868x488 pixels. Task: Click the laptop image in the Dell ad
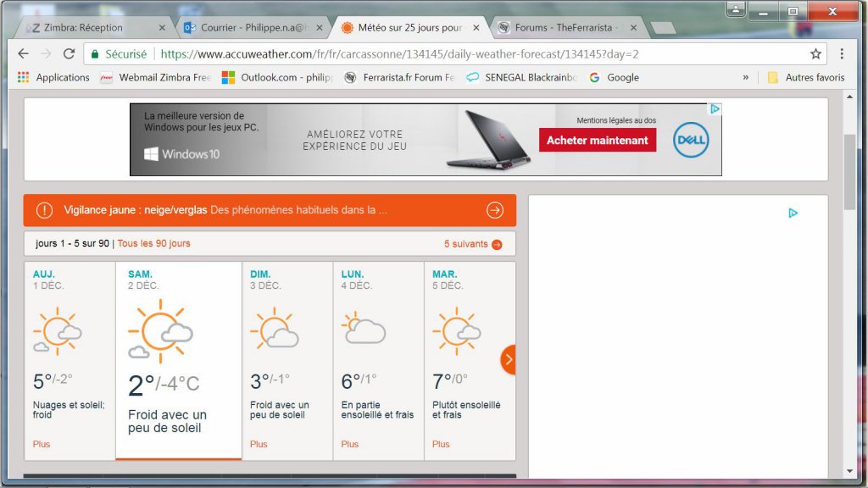pyautogui.click(x=490, y=139)
